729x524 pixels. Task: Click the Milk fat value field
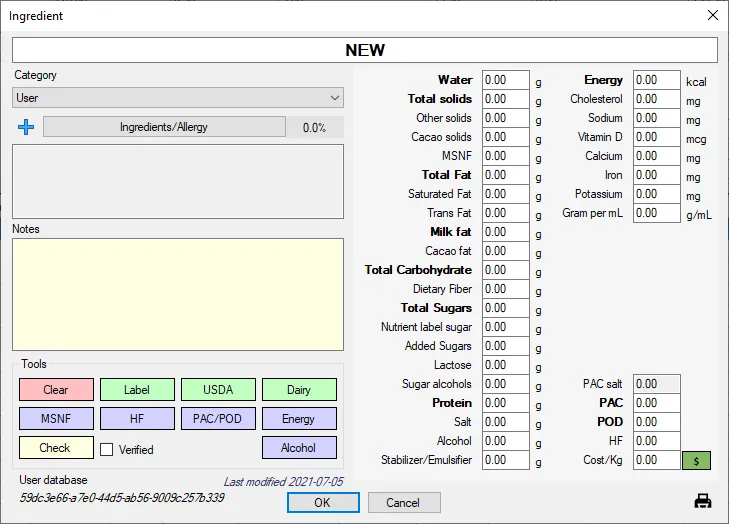click(x=505, y=232)
